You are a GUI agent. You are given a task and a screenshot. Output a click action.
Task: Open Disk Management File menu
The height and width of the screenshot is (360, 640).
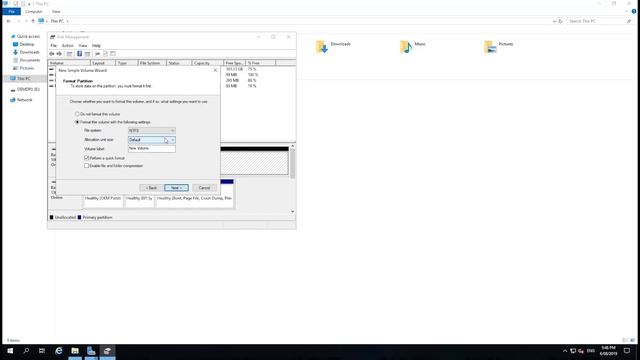coord(53,46)
